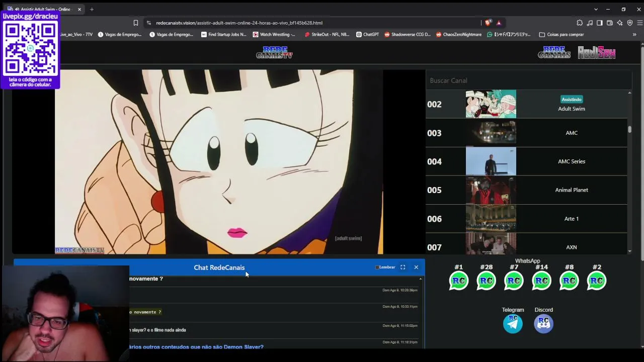
Task: Show more bookmarks with the overflow chevron
Action: (634, 35)
